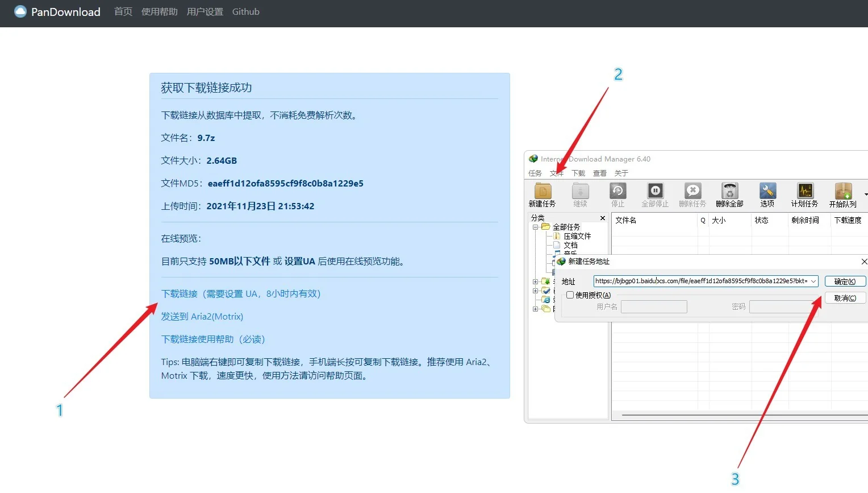Viewport: 868px width, 493px height.
Task: Open the 查看 menu in IDM
Action: coord(600,173)
